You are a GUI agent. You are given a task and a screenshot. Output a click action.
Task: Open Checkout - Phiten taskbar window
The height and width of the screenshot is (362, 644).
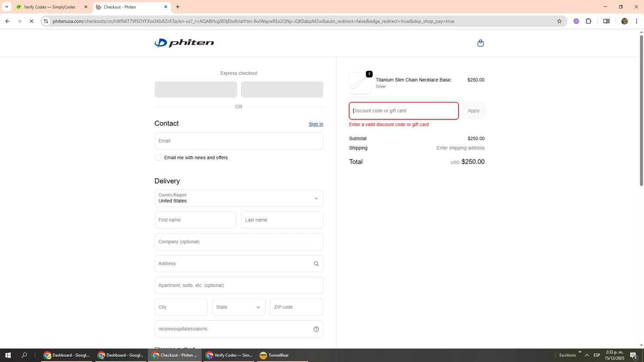pyautogui.click(x=175, y=355)
